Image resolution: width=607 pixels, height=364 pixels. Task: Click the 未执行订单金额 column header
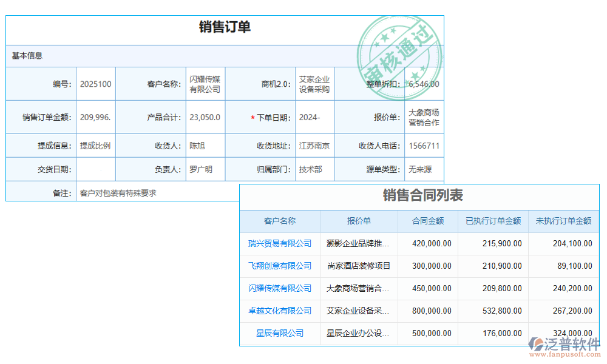coord(564,221)
